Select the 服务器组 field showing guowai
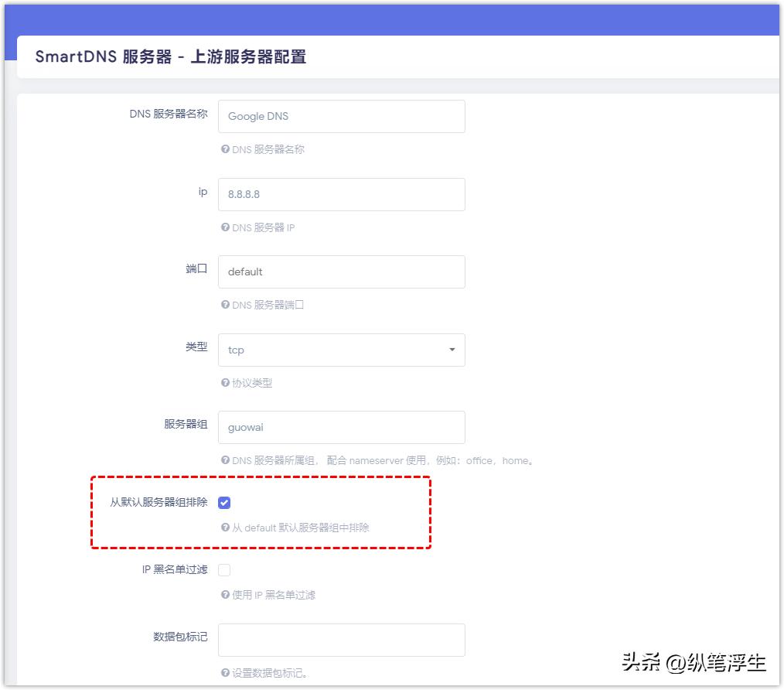The image size is (784, 690). (341, 427)
